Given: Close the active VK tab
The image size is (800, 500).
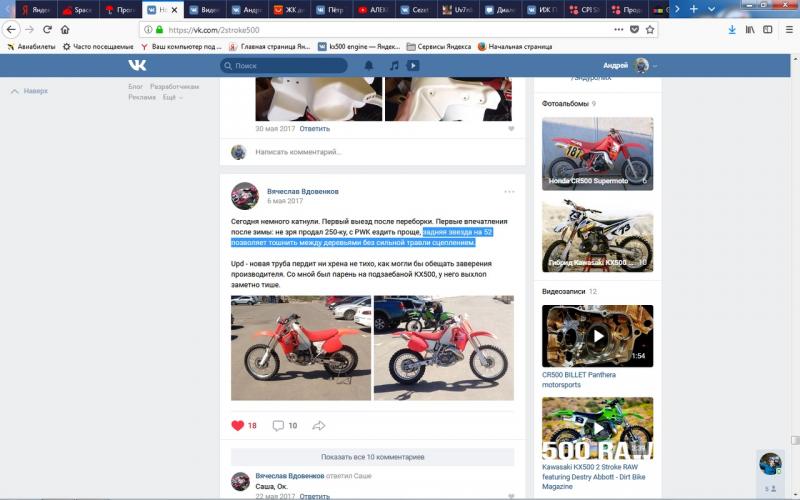Looking at the screenshot, I should tap(174, 10).
